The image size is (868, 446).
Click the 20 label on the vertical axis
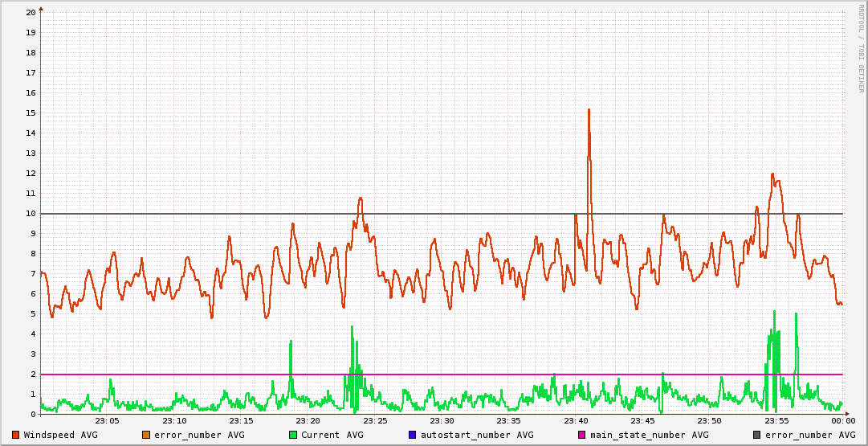31,12
